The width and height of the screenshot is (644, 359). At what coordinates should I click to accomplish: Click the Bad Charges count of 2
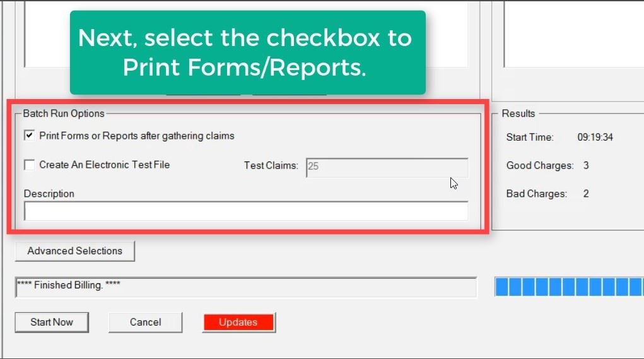(x=586, y=194)
